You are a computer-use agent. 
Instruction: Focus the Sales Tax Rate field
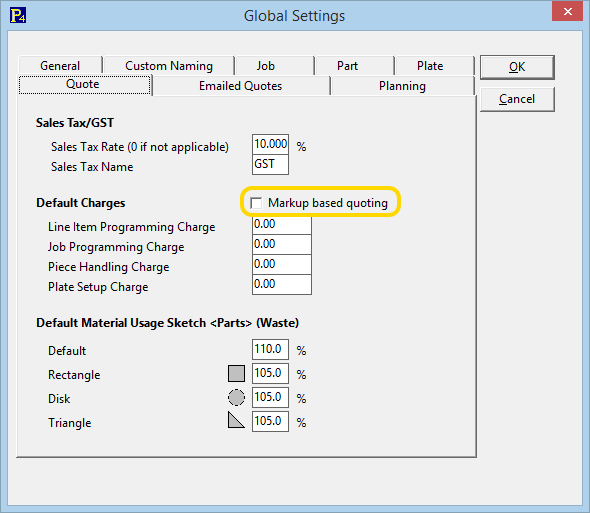pyautogui.click(x=270, y=144)
